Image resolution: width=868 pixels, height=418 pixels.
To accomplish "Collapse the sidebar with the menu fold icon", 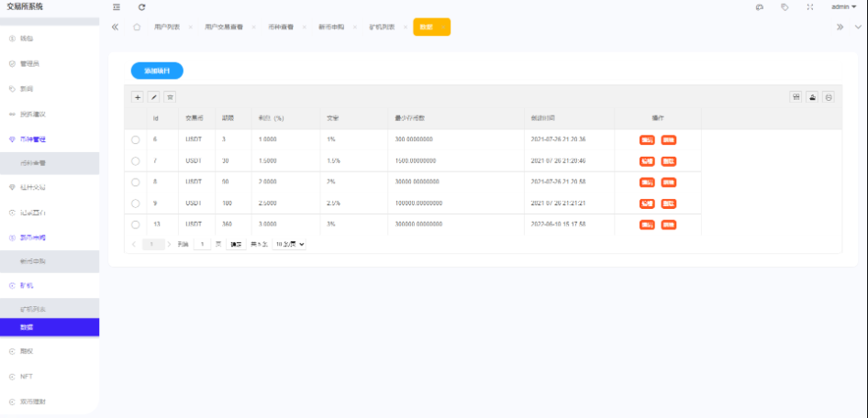I will [117, 7].
